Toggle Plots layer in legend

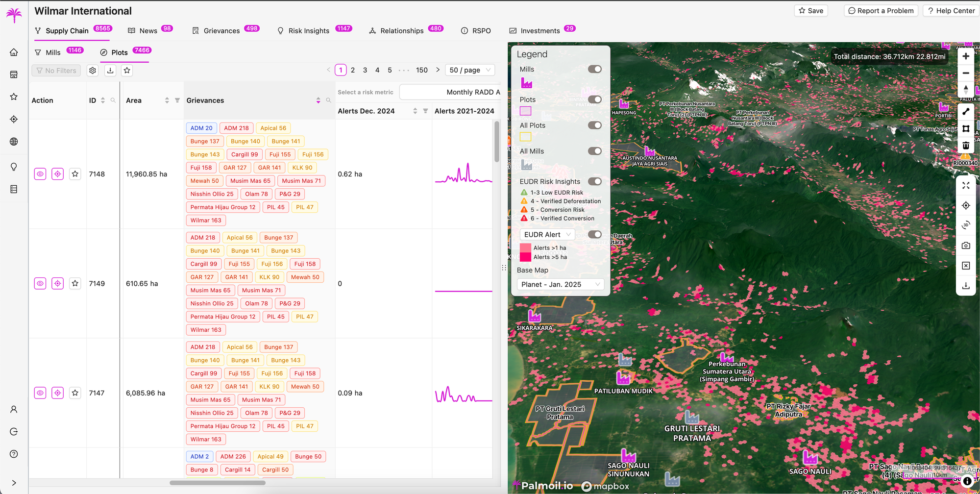click(595, 99)
